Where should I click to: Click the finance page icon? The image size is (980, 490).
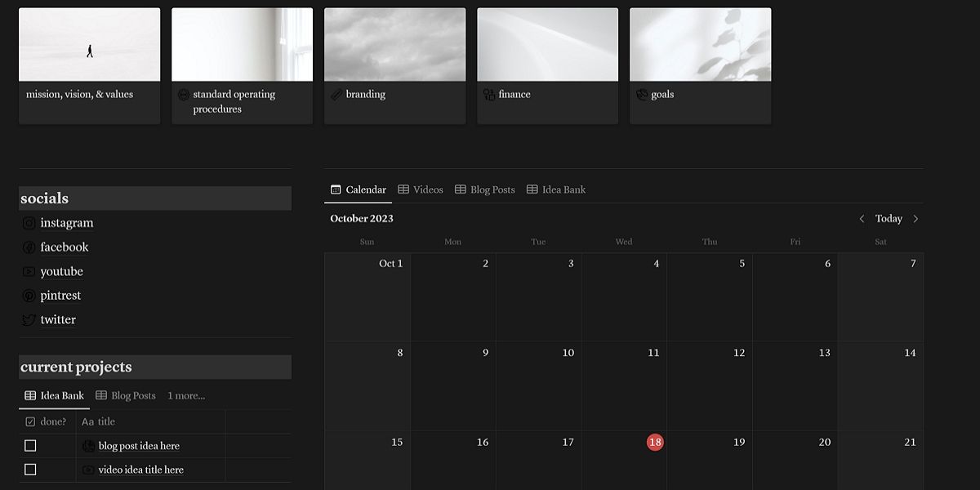pyautogui.click(x=488, y=95)
